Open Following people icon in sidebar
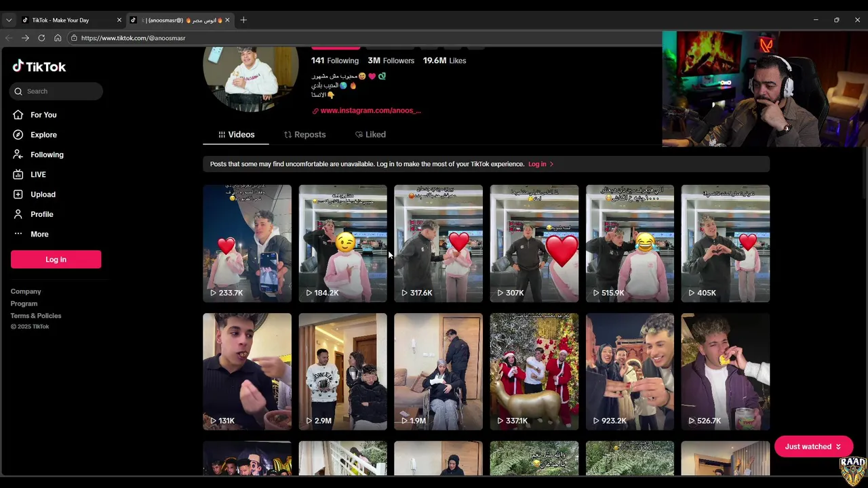Screen dimensions: 868x488 pyautogui.click(x=18, y=155)
